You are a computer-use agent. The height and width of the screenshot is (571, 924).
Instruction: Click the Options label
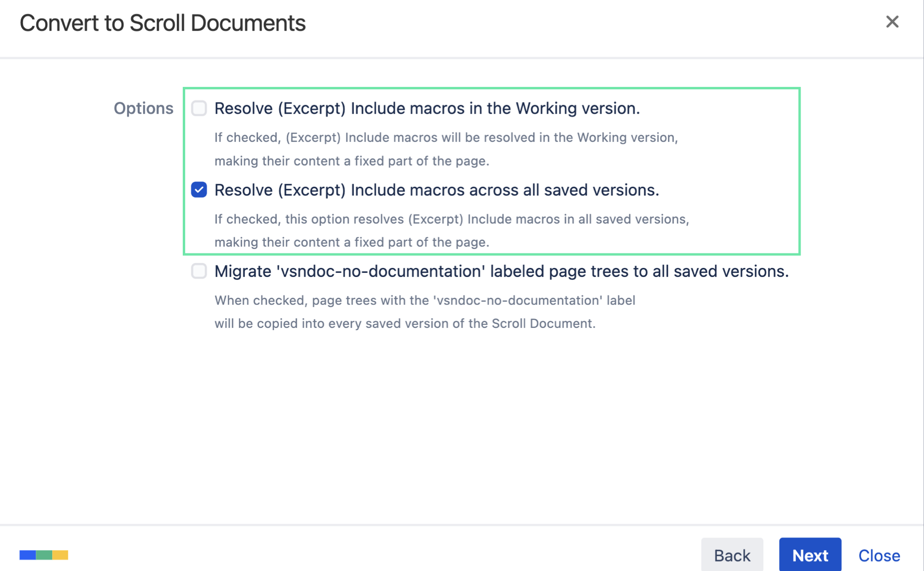(x=143, y=108)
